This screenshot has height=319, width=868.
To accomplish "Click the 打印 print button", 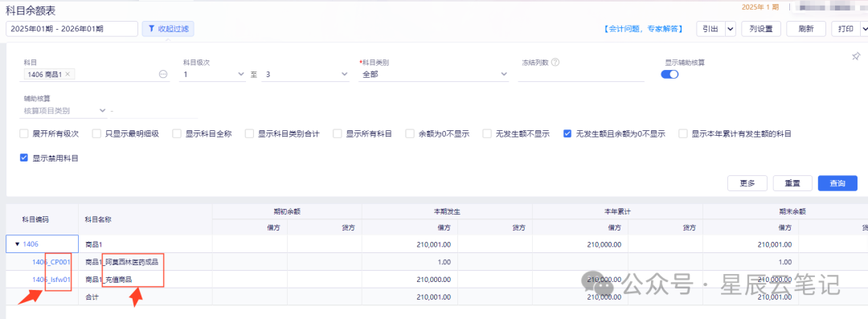I will [x=845, y=29].
